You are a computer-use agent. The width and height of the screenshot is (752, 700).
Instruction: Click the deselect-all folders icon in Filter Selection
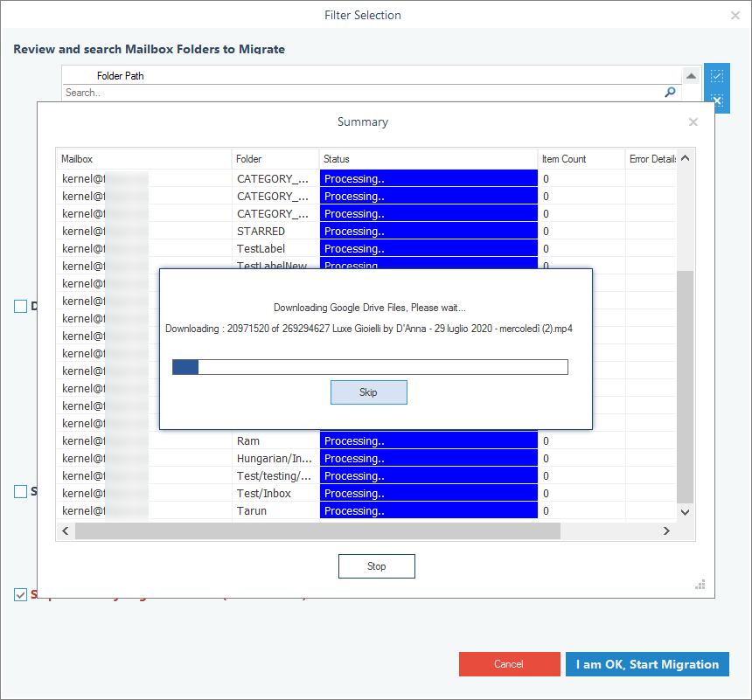coord(717,100)
